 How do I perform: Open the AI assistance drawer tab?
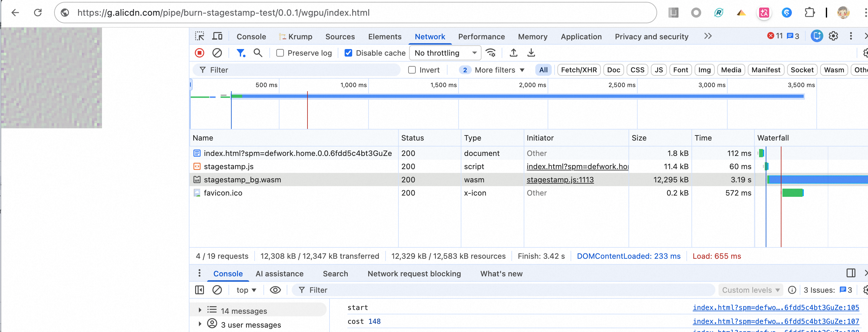tap(279, 274)
